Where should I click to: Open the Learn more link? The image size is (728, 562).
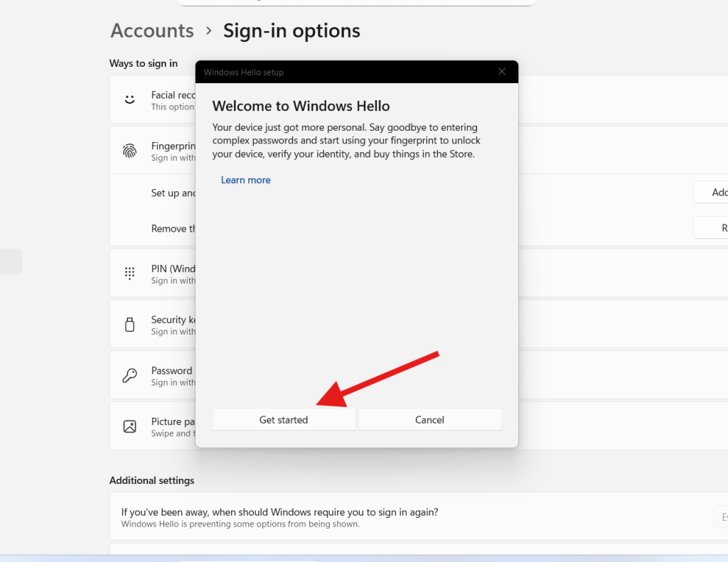coord(245,180)
